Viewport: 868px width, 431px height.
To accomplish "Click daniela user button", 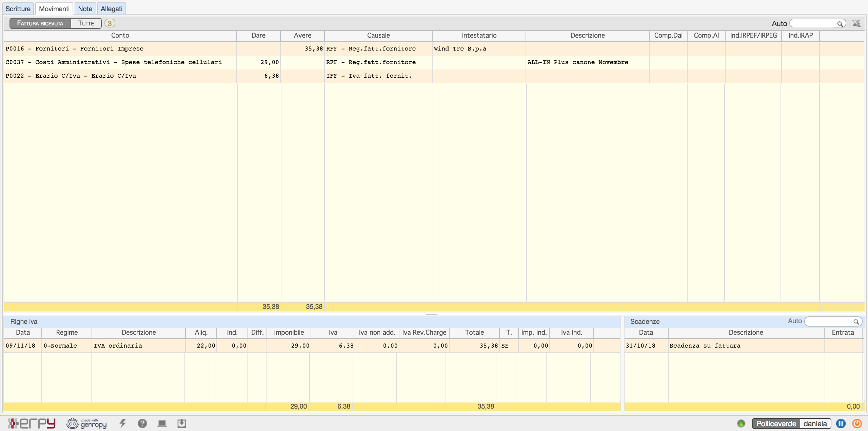I will [x=815, y=424].
